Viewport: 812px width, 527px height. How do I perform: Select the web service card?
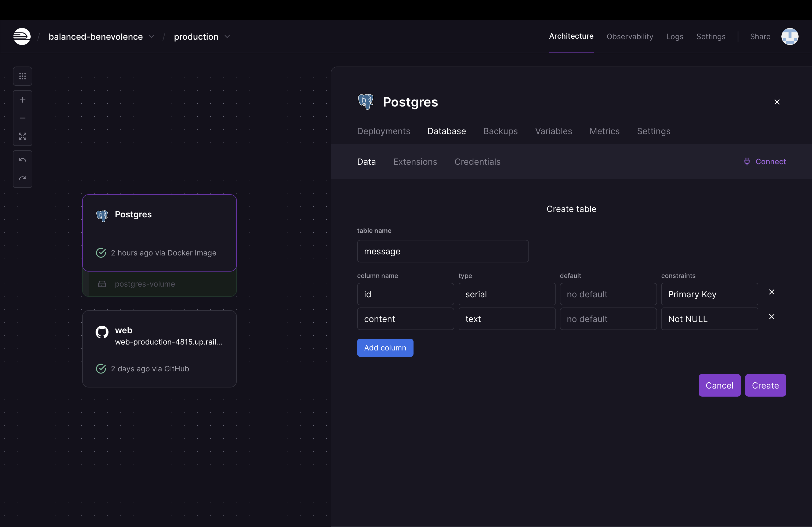159,348
